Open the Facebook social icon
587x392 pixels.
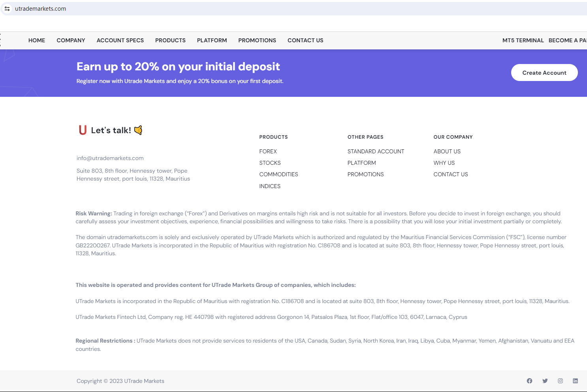pyautogui.click(x=529, y=381)
